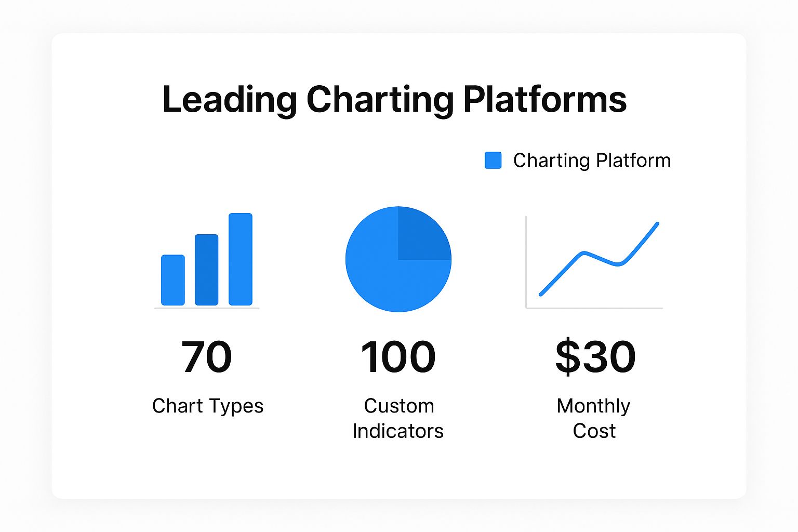Click the Leading Charting Platforms title

point(395,99)
